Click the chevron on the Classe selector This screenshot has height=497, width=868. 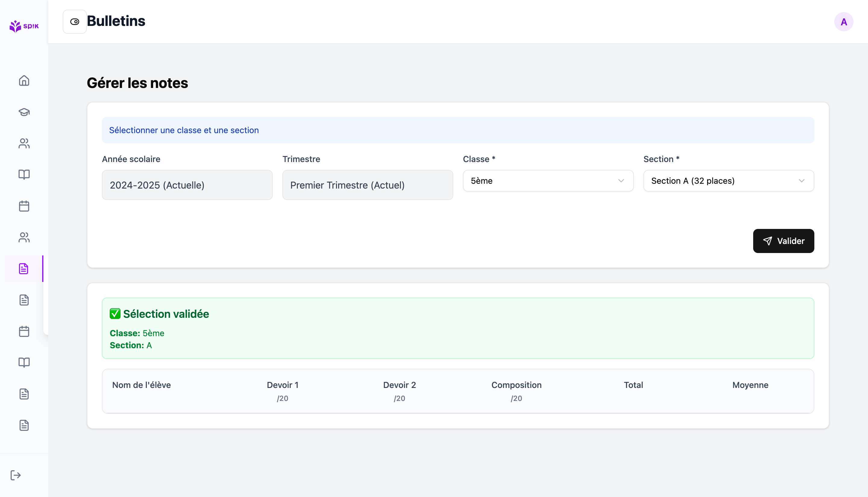(x=621, y=181)
